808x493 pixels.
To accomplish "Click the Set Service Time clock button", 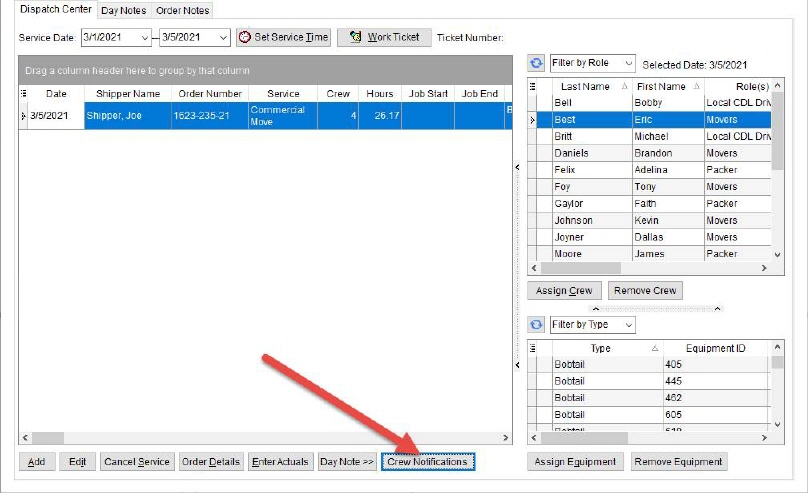I will pyautogui.click(x=283, y=37).
